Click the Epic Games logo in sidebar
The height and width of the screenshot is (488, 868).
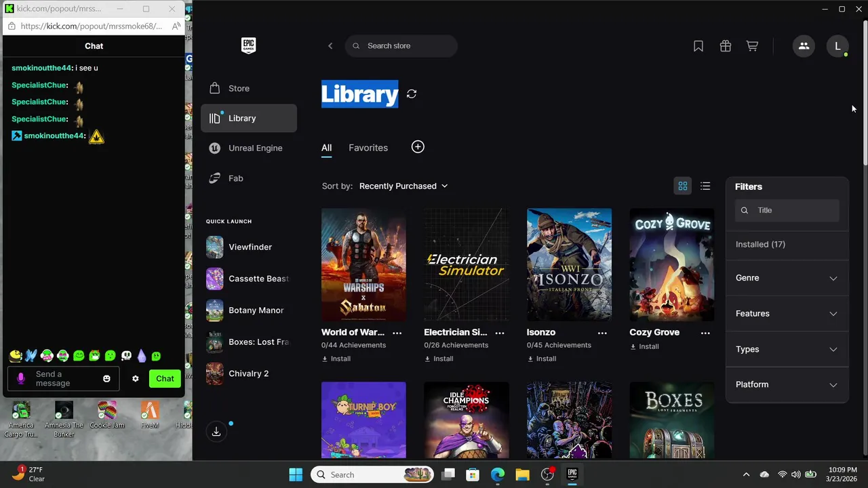click(248, 45)
